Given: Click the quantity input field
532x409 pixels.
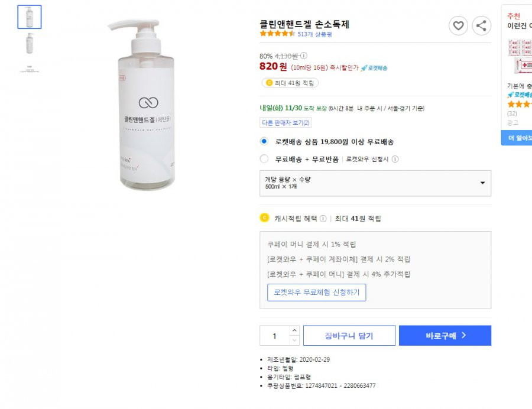Looking at the screenshot, I should (x=274, y=336).
